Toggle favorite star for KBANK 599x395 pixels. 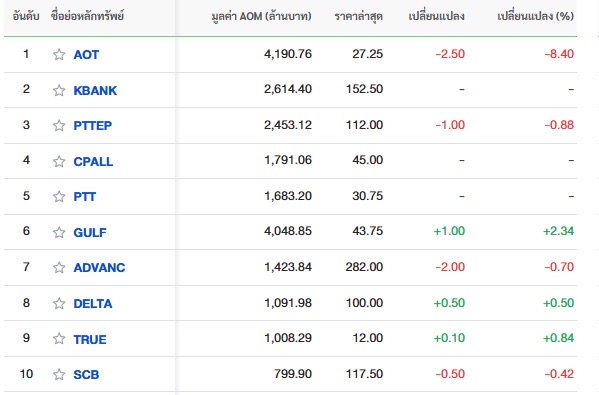[x=59, y=91]
